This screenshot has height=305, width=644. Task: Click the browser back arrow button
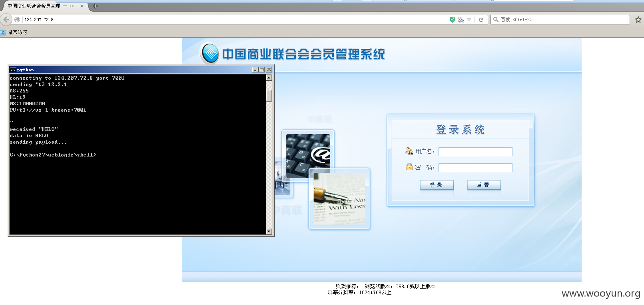pos(6,19)
